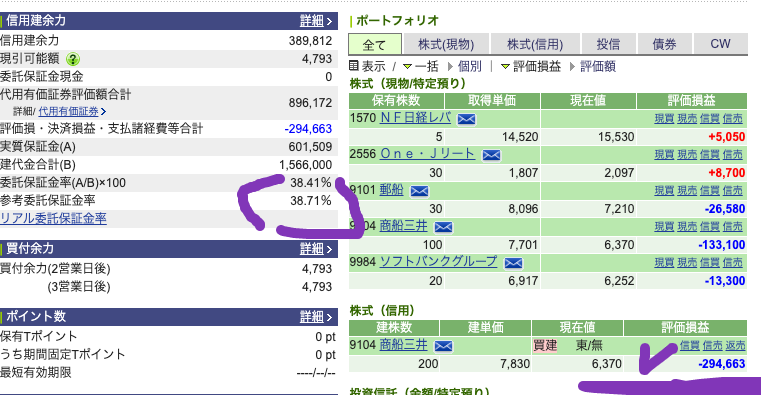Click 信買 for ソフトバンクグループ
761x395 pixels.
click(x=710, y=263)
